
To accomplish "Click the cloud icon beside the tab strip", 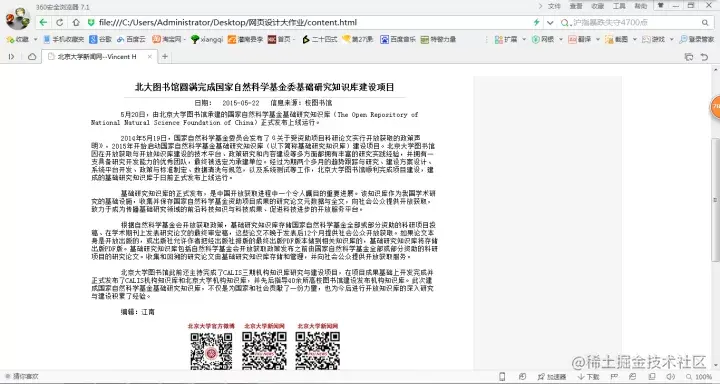I will point(32,56).
